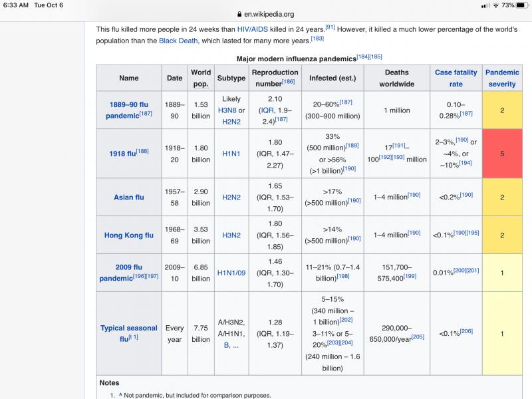Tap the 'World pop.' column header

tap(201, 78)
